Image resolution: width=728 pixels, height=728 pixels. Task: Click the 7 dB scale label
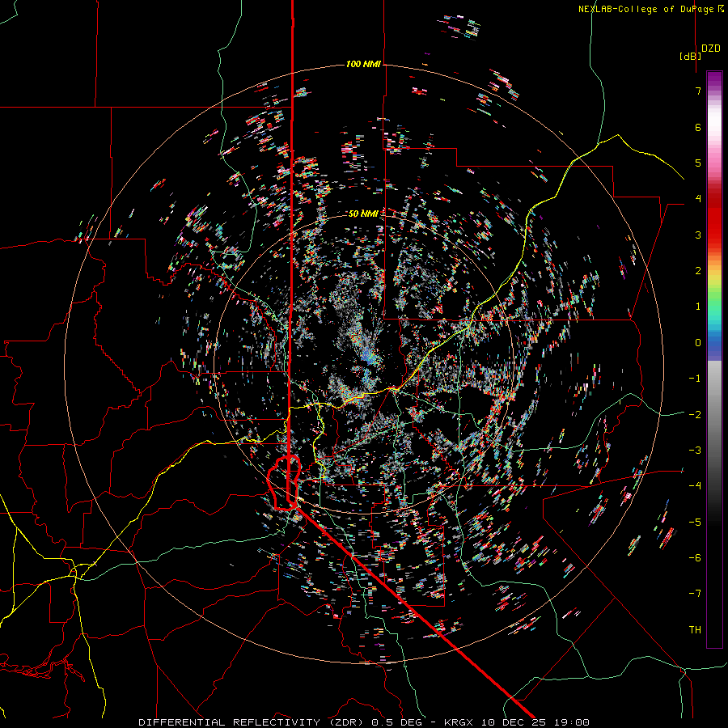click(698, 91)
